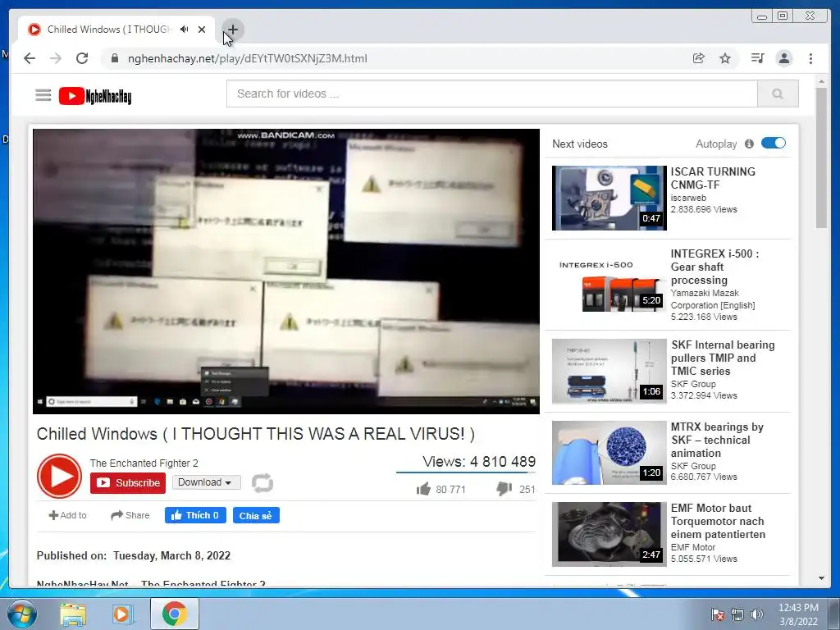Open The Enchanted Fighter 2 channel name

coord(144,463)
